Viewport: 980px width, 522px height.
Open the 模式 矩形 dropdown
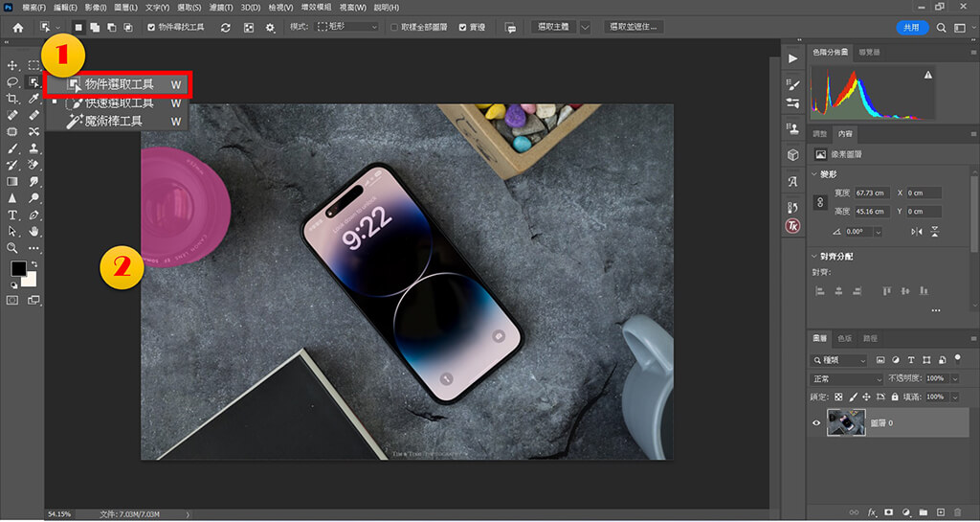point(346,28)
